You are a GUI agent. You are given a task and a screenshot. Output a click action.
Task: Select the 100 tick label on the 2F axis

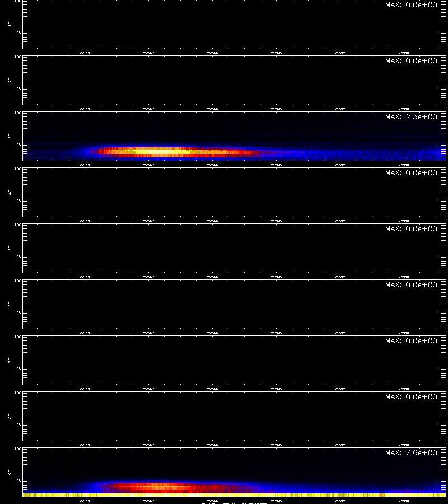(18, 57)
